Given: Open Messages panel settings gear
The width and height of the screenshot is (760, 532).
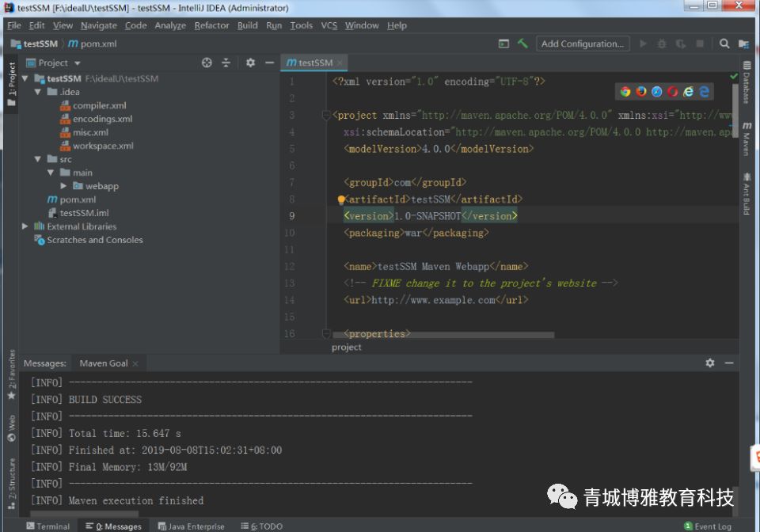Looking at the screenshot, I should [x=710, y=363].
